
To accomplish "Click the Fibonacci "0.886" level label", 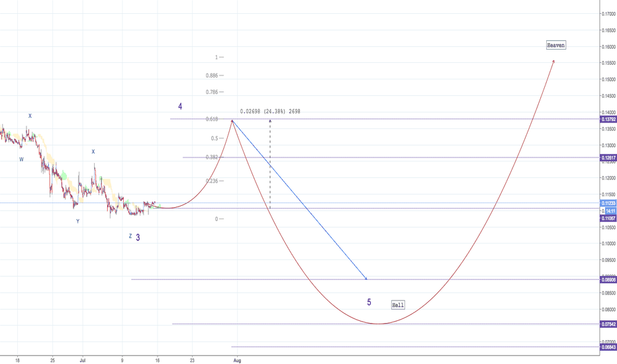I will pos(212,75).
